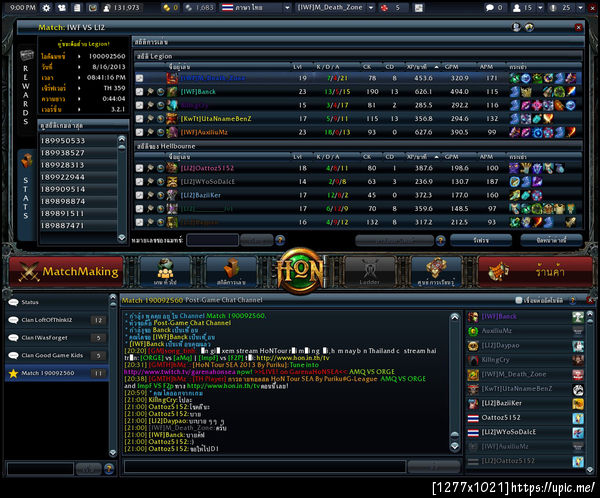This screenshot has width=600, height=498.
Task: Click the hero portrait of [LI2]BaziiKer
Action: tap(172, 195)
